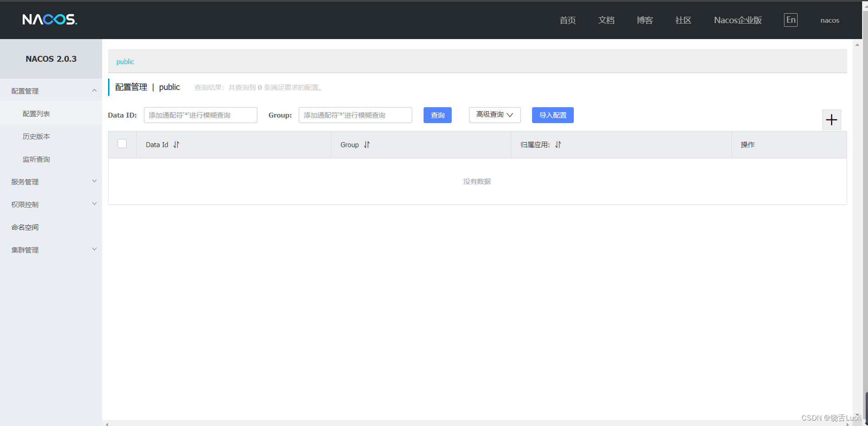868x426 pixels.
Task: Open 监听查询 in the sidebar
Action: [x=51, y=159]
